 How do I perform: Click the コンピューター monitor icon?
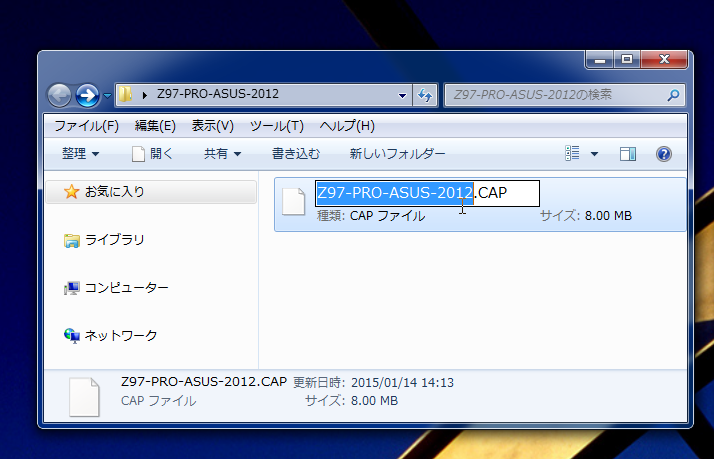point(71,288)
